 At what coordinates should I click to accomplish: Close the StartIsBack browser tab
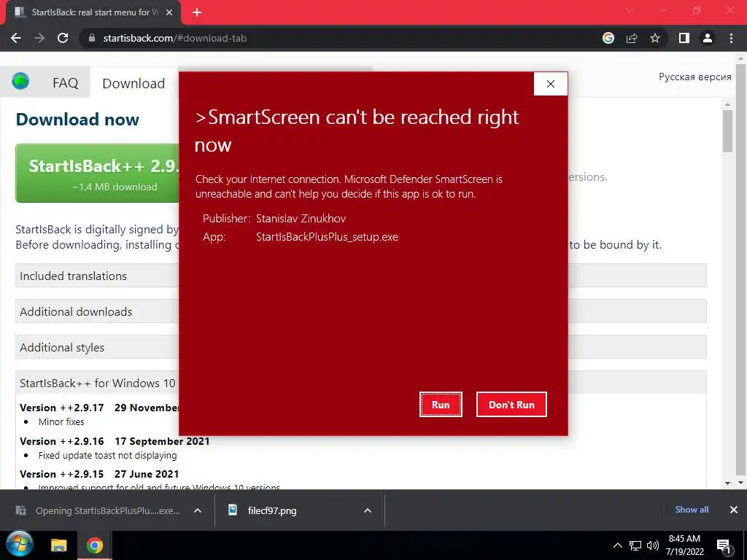pos(169,12)
